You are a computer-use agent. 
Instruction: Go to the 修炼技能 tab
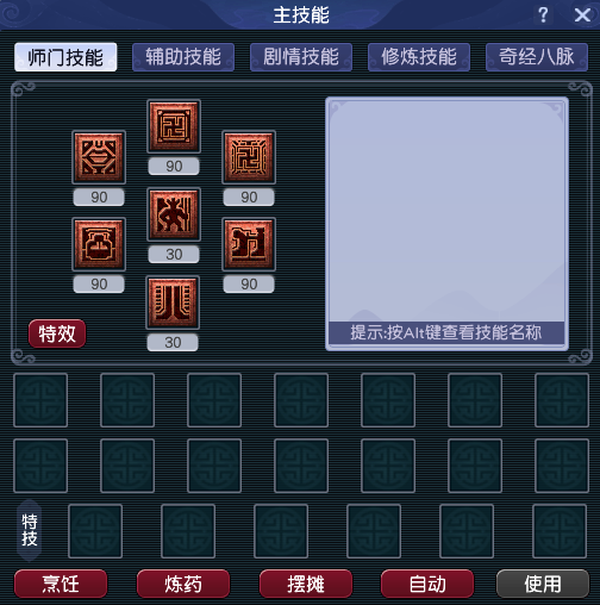(x=419, y=57)
